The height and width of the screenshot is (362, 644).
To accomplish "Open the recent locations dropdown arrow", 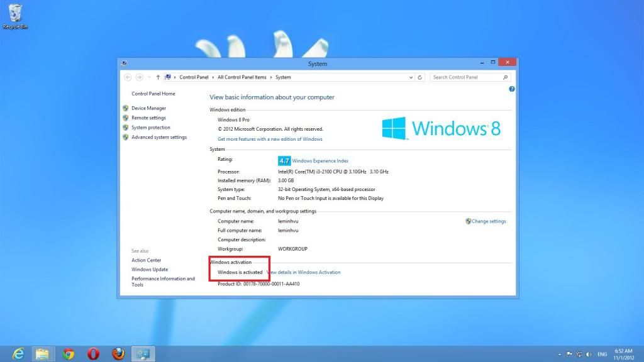I will tap(148, 77).
